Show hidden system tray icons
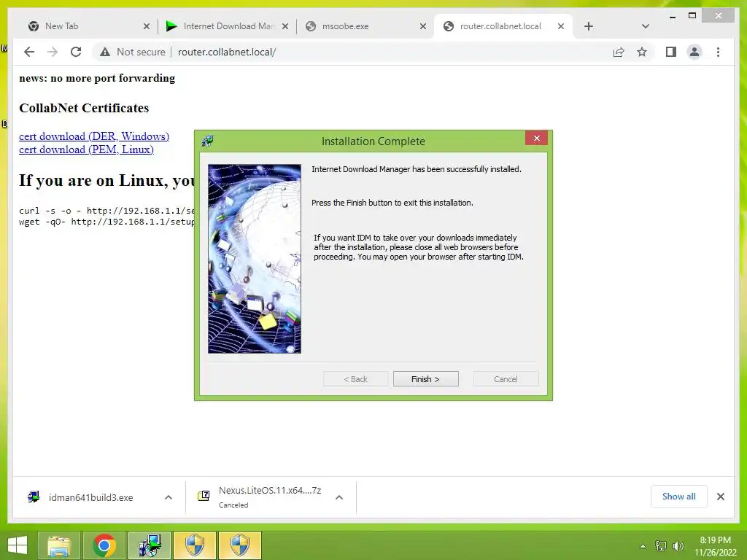747x560 pixels. tap(643, 546)
